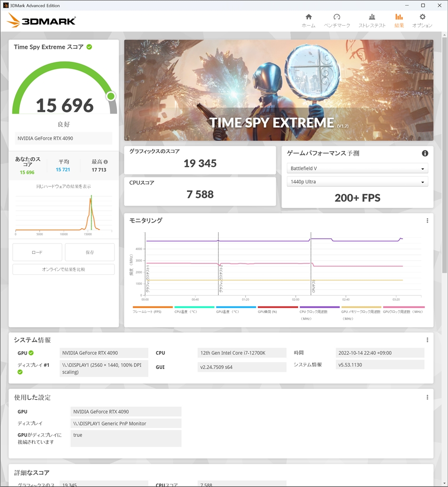Click the ロード (Load) button

(x=37, y=252)
